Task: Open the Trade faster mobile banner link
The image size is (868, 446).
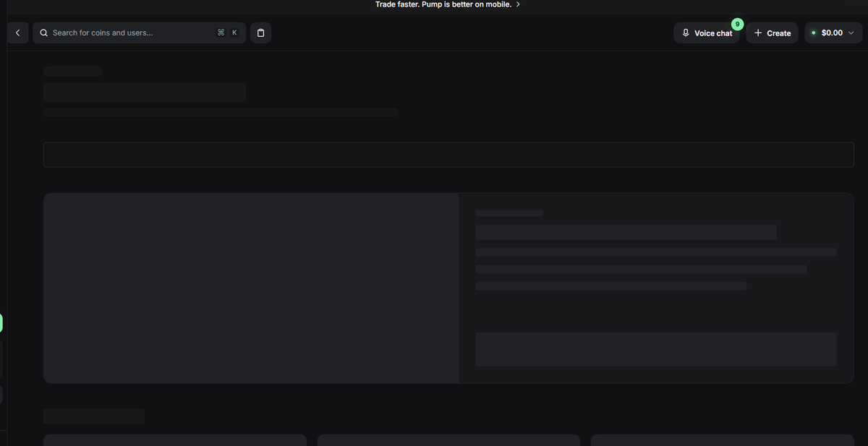Action: click(448, 4)
